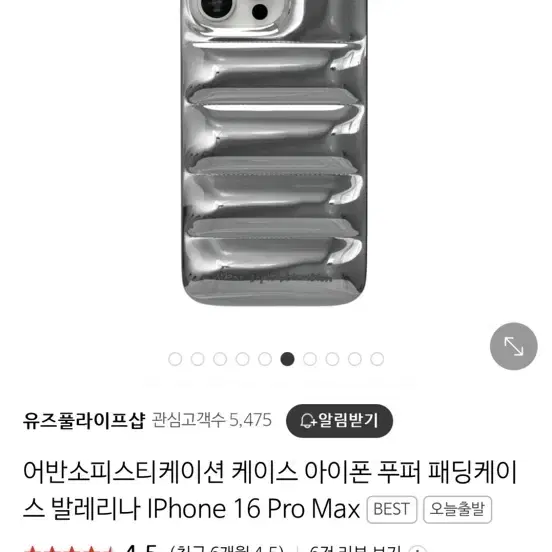This screenshot has height=552, width=552.
Task: Select the third image pagination dot
Action: (220, 359)
